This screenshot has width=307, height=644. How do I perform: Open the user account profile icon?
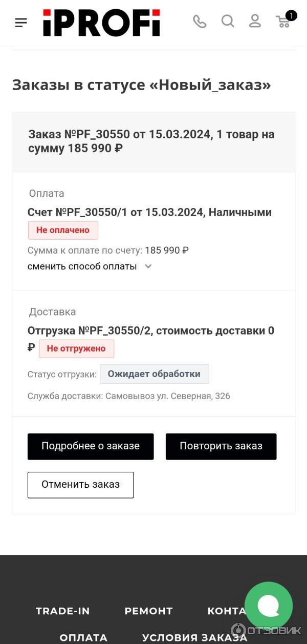pyautogui.click(x=255, y=22)
